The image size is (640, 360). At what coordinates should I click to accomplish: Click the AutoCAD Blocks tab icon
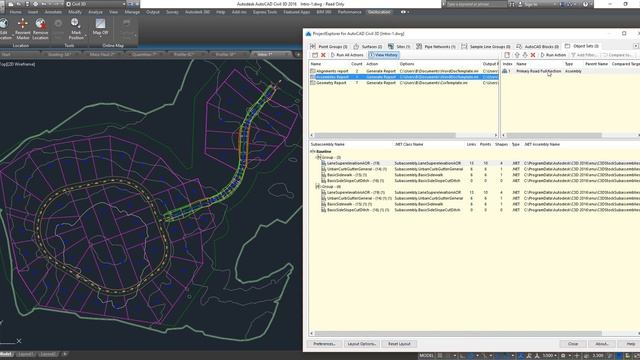[x=519, y=47]
